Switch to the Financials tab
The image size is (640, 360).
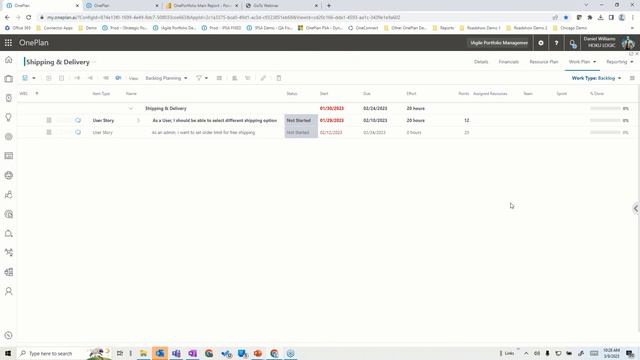509,62
